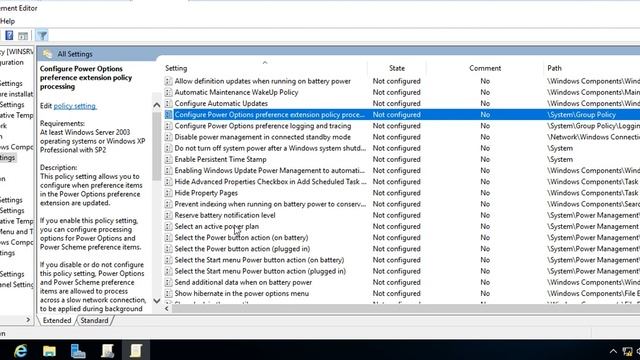Viewport: 640px width, 360px height.
Task: Click the settings list horizontal scrollbar thumb
Action: tap(406, 309)
